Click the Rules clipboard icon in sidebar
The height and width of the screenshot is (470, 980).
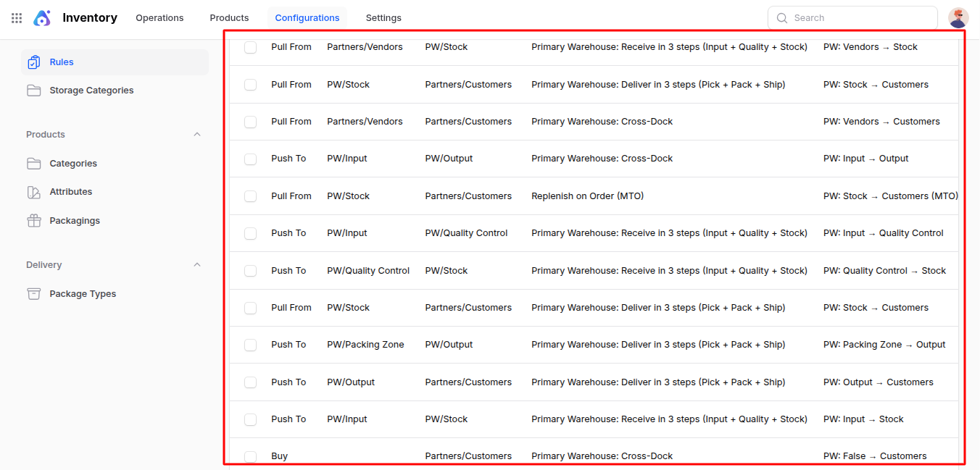point(33,62)
